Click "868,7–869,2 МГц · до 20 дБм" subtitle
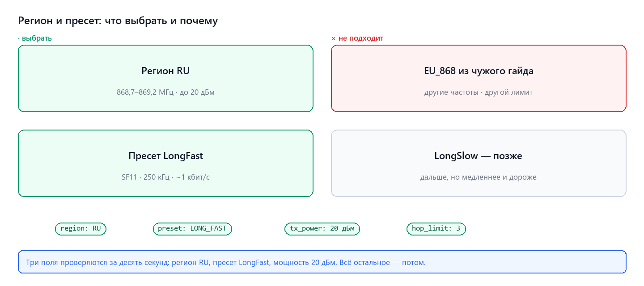The image size is (644, 286). tap(165, 93)
